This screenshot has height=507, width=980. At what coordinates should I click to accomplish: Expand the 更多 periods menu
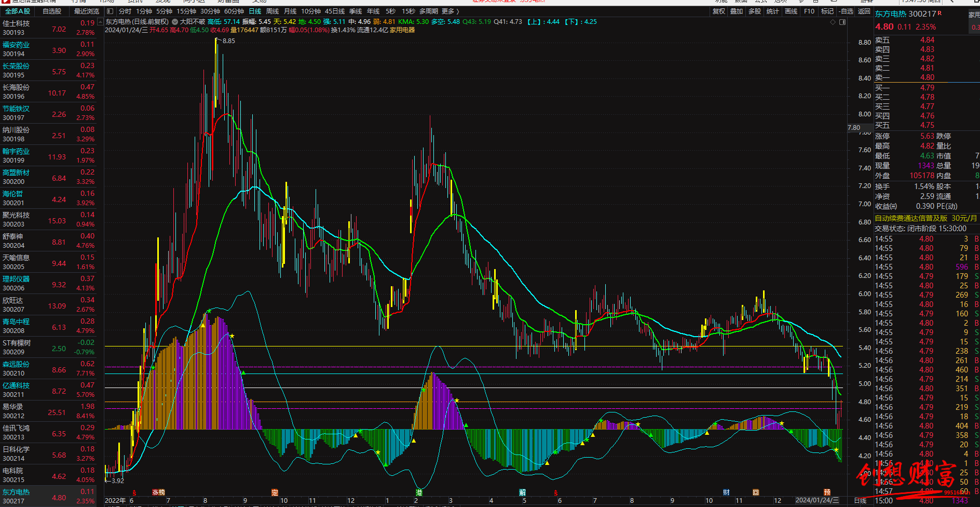451,11
